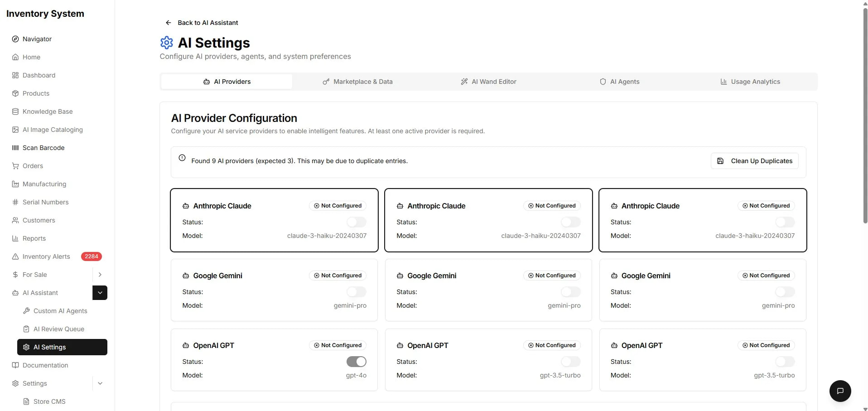This screenshot has width=868, height=411.
Task: Toggle status of third OpenAI GPT card
Action: point(785,362)
